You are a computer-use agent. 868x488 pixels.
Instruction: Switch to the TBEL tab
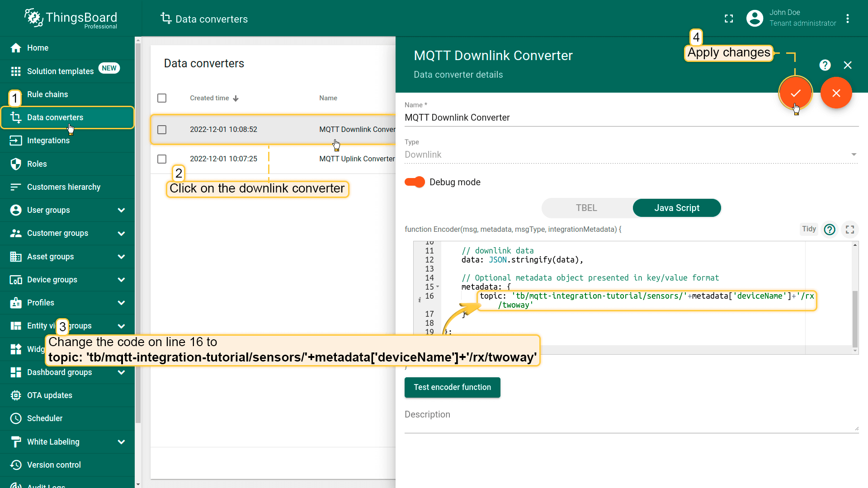tap(586, 208)
